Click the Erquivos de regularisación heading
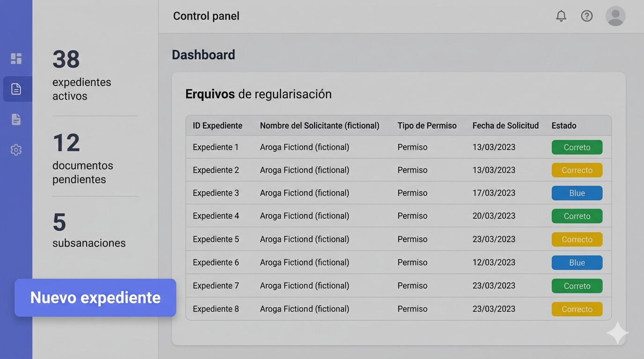Screen dimensions: 644x359 click(x=258, y=94)
